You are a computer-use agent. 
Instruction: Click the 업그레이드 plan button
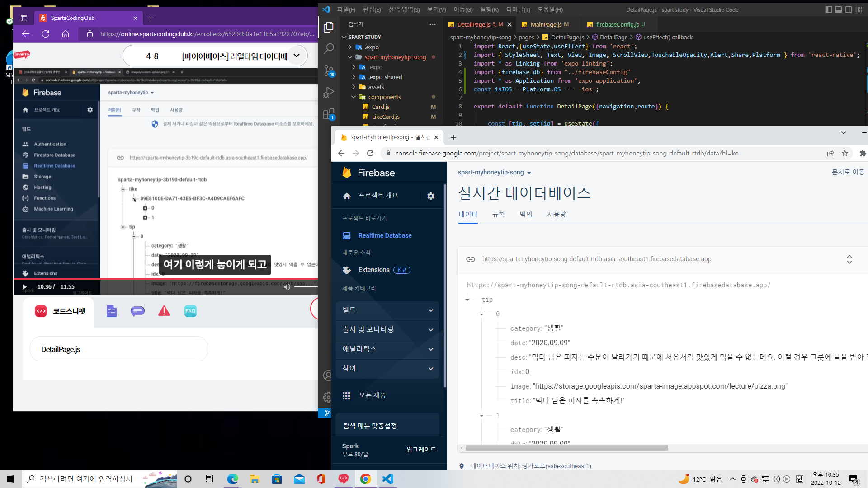click(421, 450)
